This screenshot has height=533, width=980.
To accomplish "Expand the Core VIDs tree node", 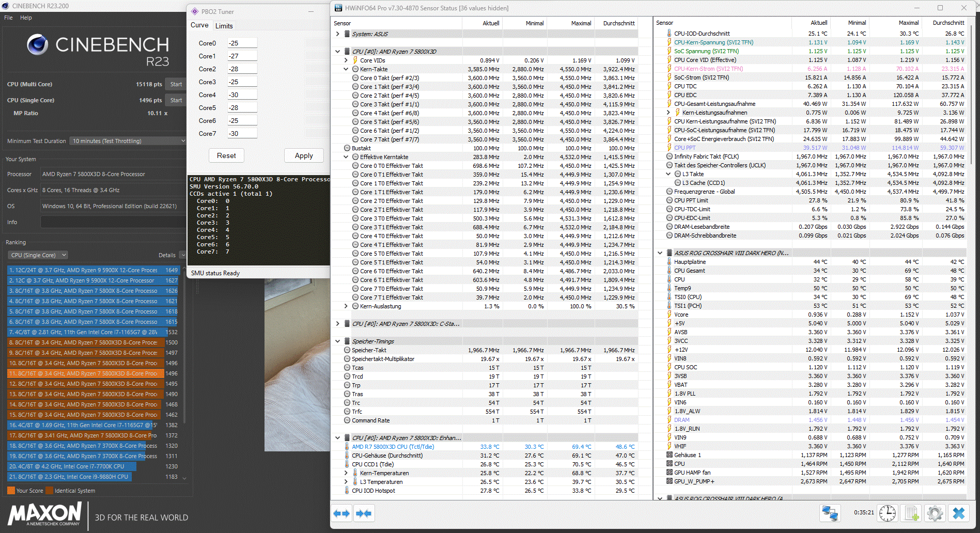I will point(346,60).
